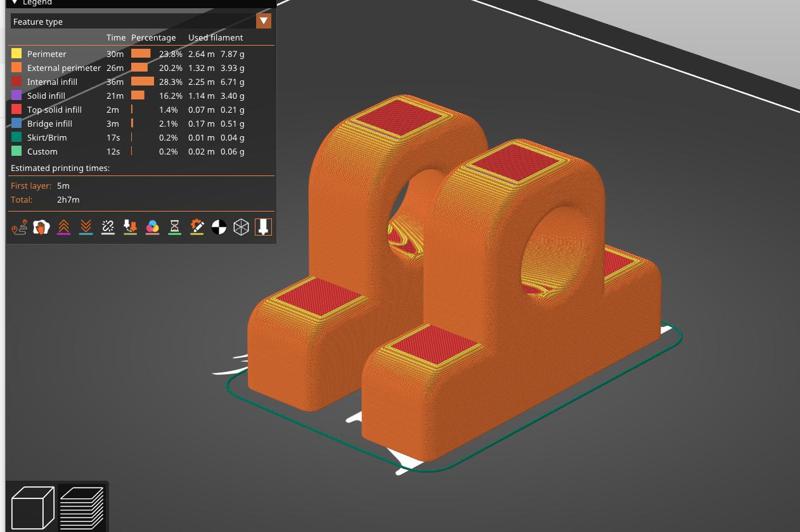Toggle Internal infill label in legend
Viewport: 800px width, 532px height.
point(52,82)
